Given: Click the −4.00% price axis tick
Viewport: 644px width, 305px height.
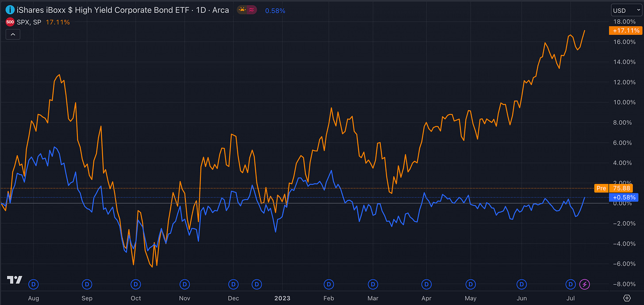Looking at the screenshot, I should click(x=625, y=244).
